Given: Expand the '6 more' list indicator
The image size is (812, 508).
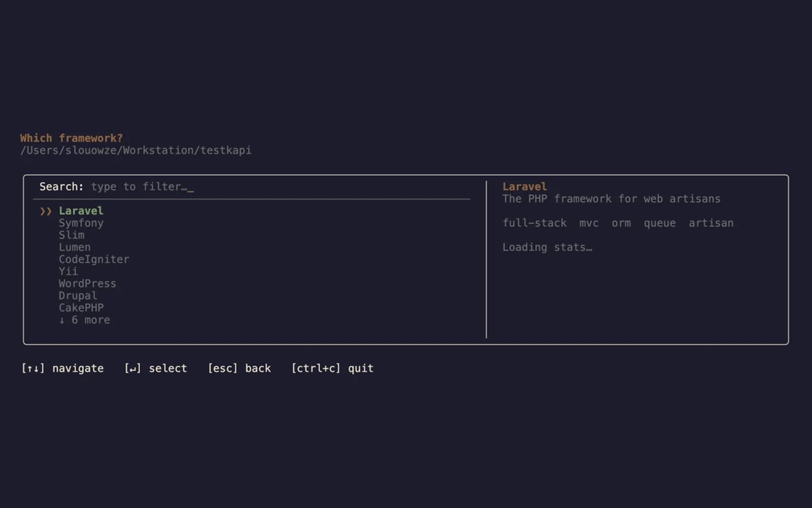Looking at the screenshot, I should pyautogui.click(x=84, y=320).
